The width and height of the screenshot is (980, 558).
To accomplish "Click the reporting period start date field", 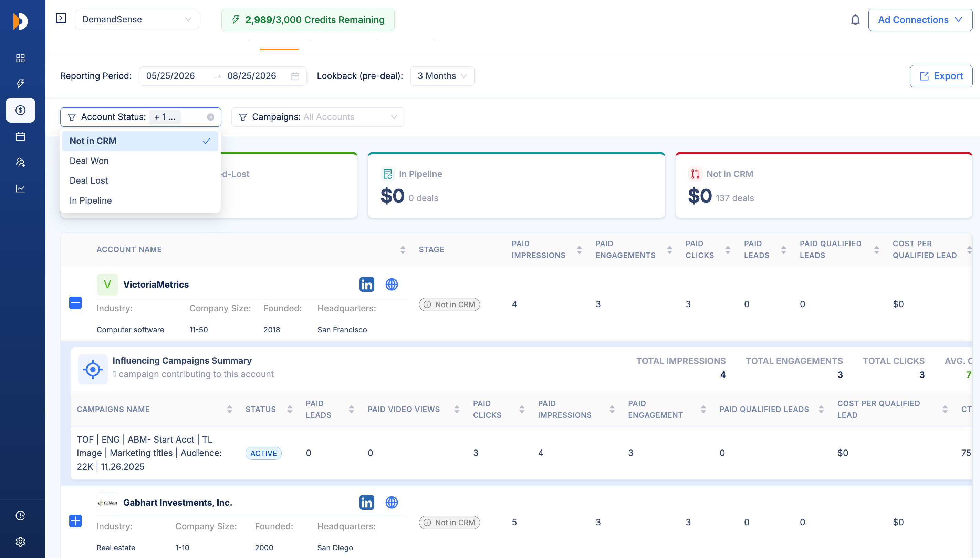I will coord(171,76).
